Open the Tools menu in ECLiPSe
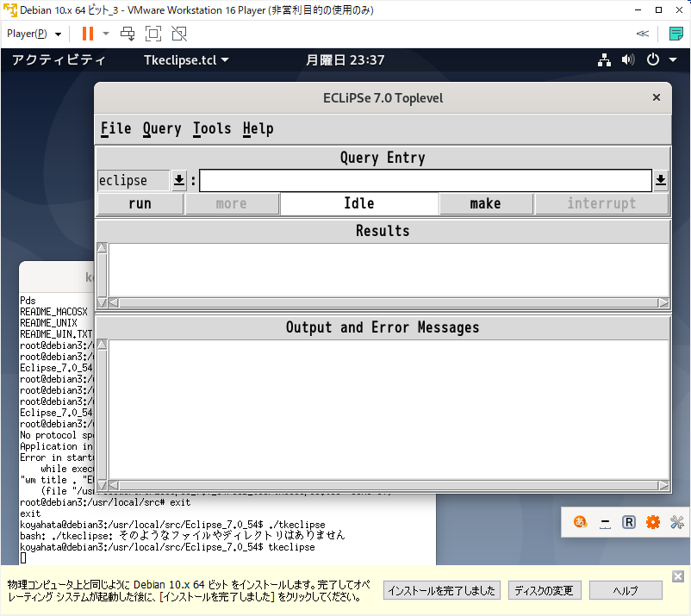 pyautogui.click(x=212, y=128)
